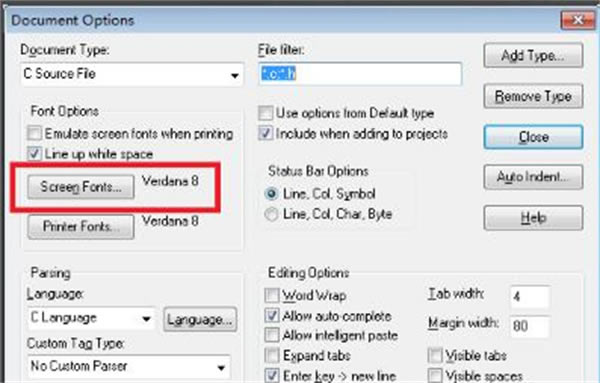The height and width of the screenshot is (383, 600).
Task: Open the Language properties button
Action: click(x=200, y=319)
